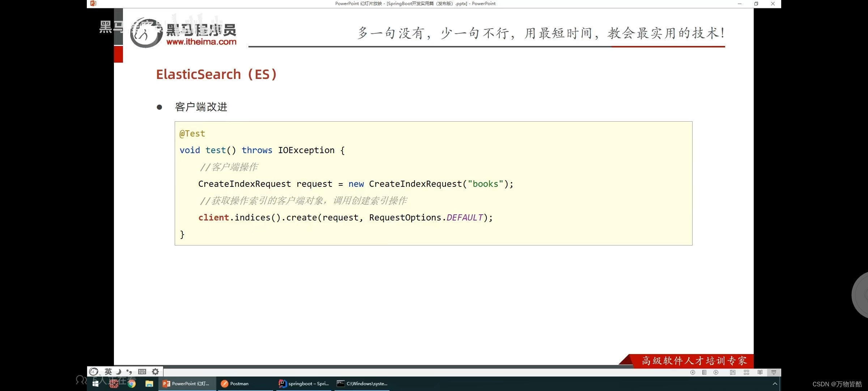868x391 pixels.
Task: Switch to Slide Sorter view icon
Action: click(x=746, y=372)
